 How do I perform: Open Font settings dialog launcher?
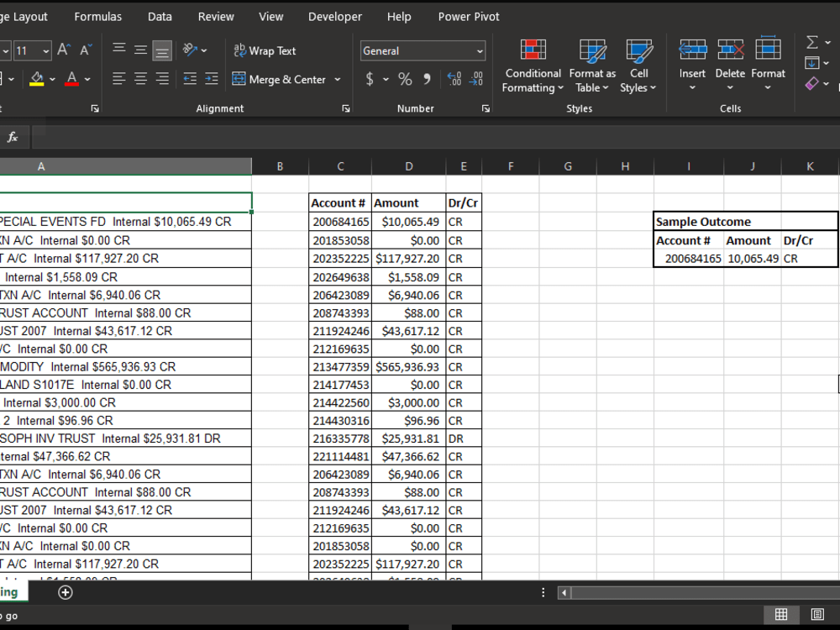[95, 108]
